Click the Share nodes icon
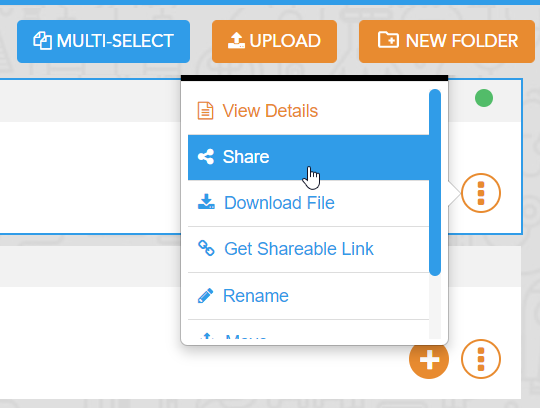This screenshot has width=540, height=408. [206, 157]
